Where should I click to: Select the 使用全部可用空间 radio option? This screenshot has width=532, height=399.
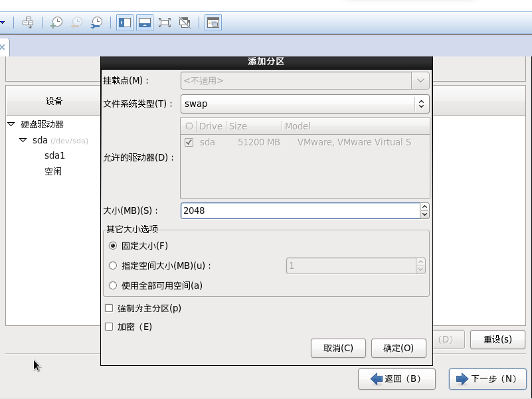click(x=113, y=285)
